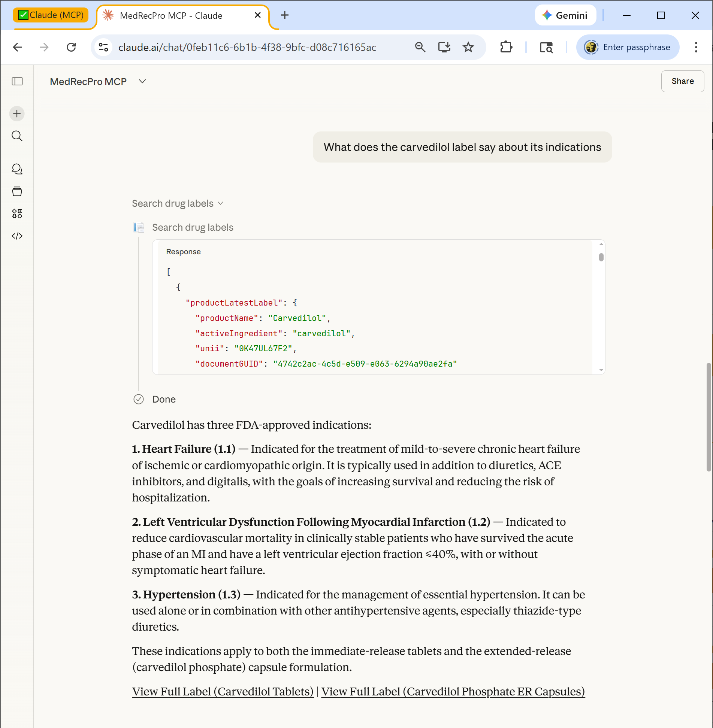Click the user message about carvedilol indications

(462, 147)
